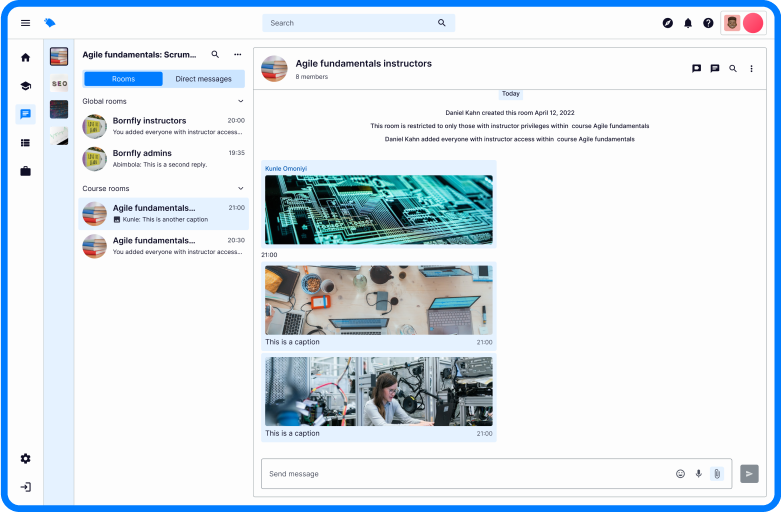This screenshot has height=512, width=781.
Task: Select the chat icon in sidebar
Action: point(25,114)
